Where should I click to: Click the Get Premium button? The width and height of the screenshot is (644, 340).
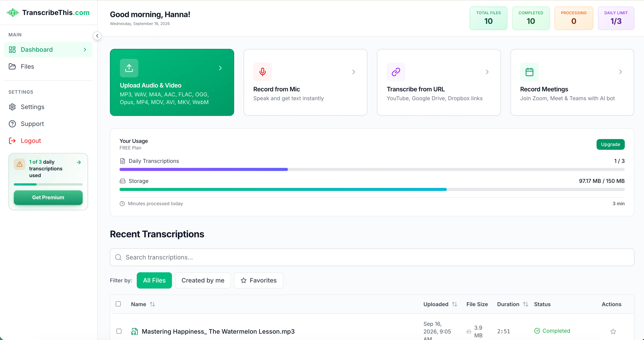click(48, 197)
